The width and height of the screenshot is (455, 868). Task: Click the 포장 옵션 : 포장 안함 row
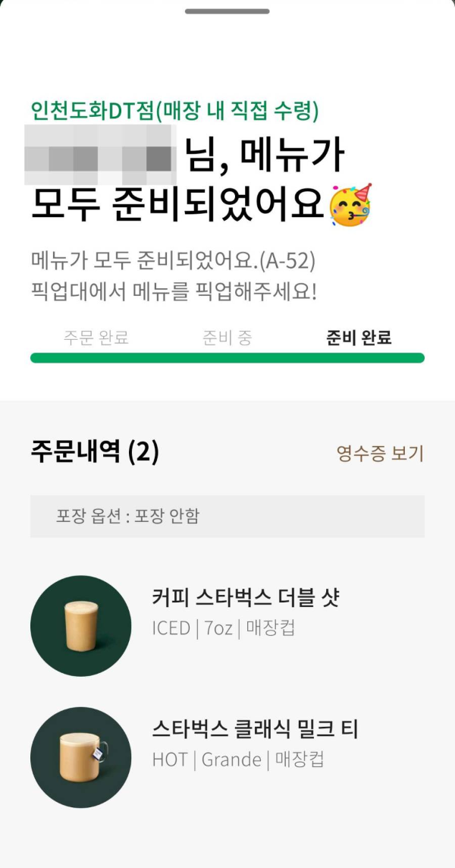pyautogui.click(x=227, y=514)
